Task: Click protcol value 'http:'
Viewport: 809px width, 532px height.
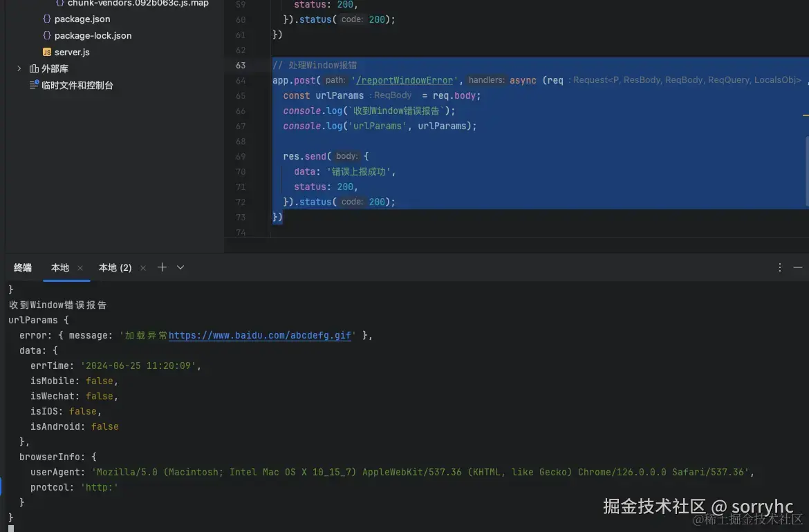Action: [x=99, y=488]
